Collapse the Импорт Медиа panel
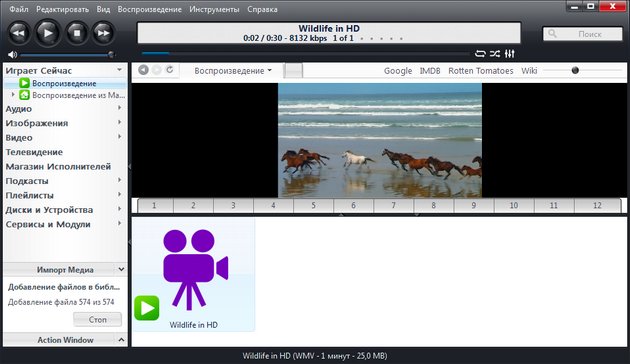The image size is (630, 364). coord(121,269)
